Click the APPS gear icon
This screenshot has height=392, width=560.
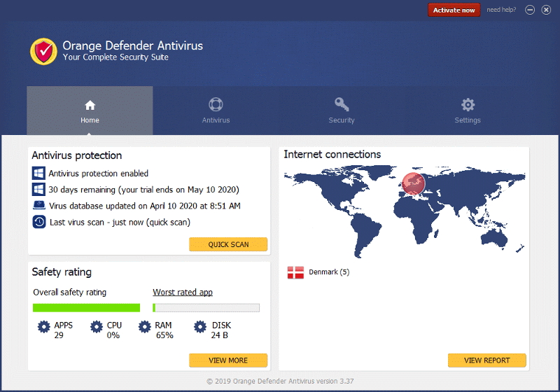click(x=44, y=326)
